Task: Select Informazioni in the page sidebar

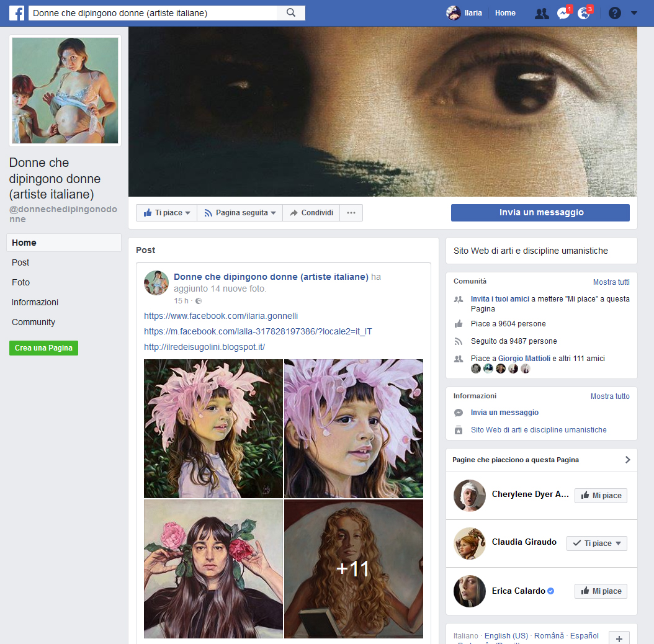Action: click(35, 302)
